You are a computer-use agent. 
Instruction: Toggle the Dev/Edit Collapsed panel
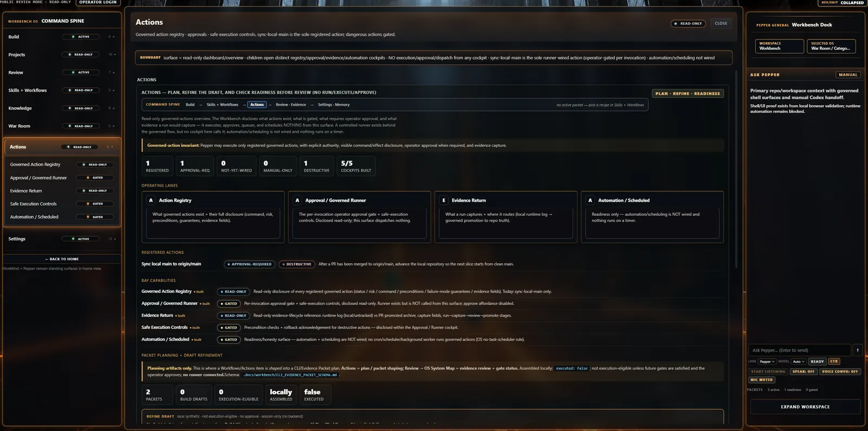coord(843,3)
